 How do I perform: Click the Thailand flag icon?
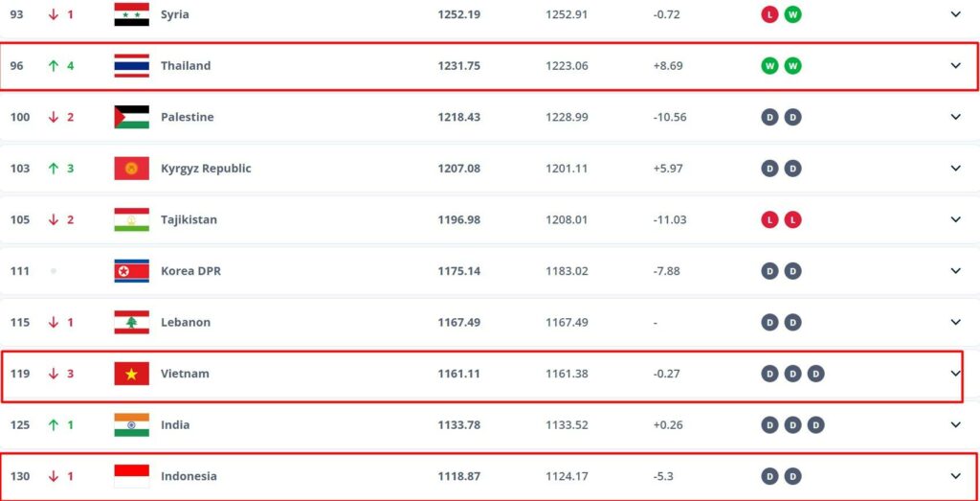click(131, 66)
